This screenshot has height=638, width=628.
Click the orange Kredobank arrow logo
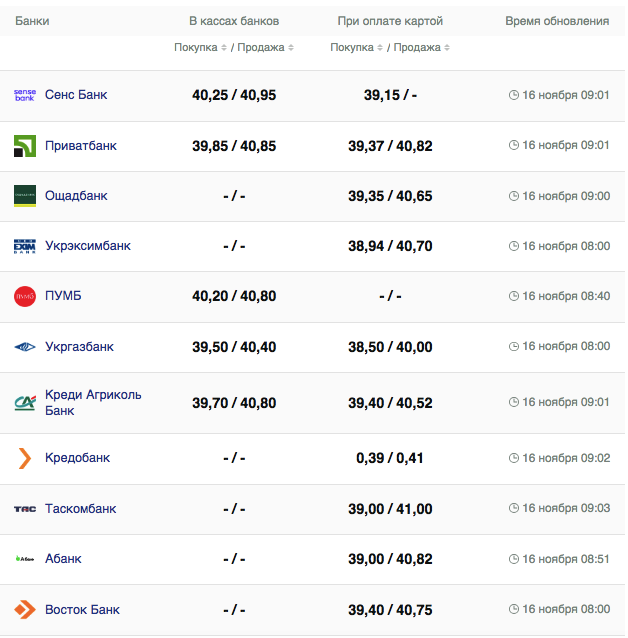click(x=25, y=458)
